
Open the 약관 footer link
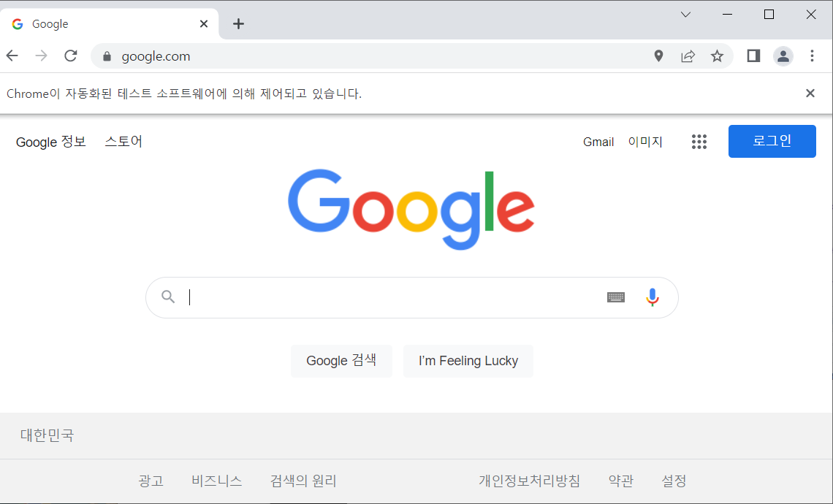(621, 481)
